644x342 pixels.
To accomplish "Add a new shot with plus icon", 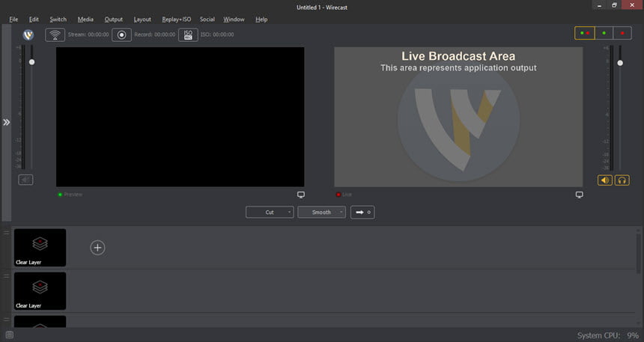I will coord(97,248).
